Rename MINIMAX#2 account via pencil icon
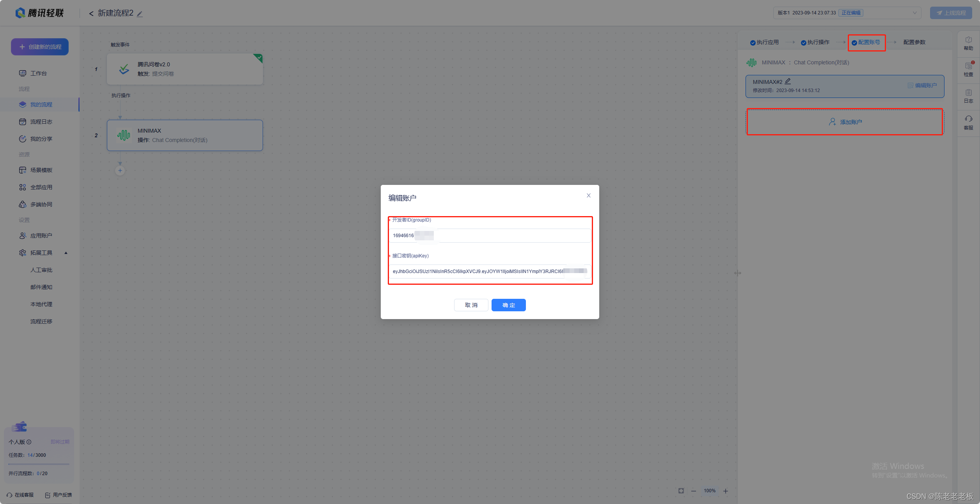Viewport: 980px width, 504px height. (x=788, y=82)
